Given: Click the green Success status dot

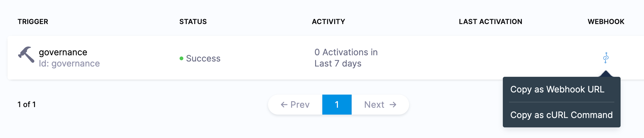Looking at the screenshot, I should pyautogui.click(x=181, y=58).
